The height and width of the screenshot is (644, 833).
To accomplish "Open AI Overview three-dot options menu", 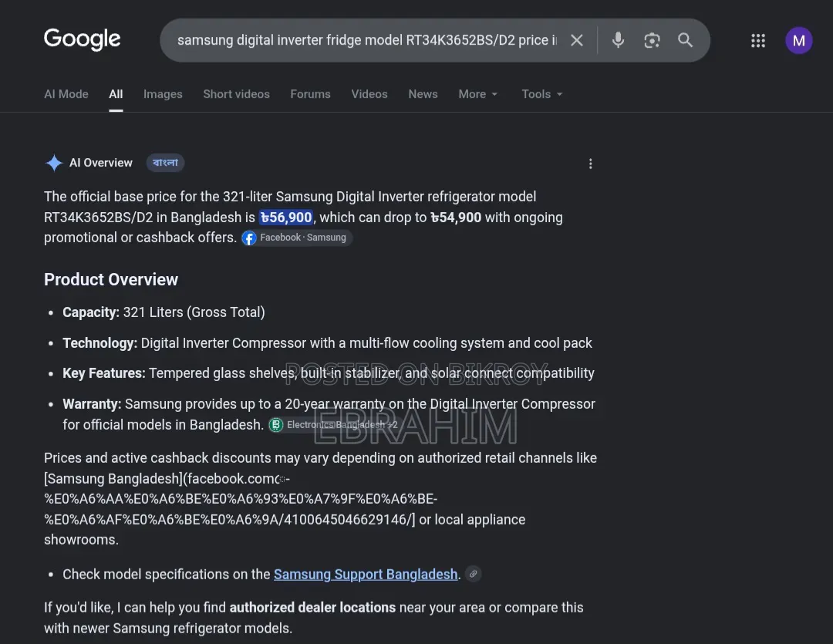I will (x=590, y=164).
